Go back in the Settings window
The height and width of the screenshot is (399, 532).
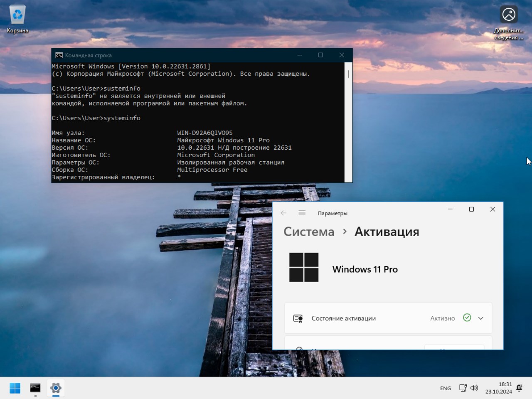[x=283, y=213]
